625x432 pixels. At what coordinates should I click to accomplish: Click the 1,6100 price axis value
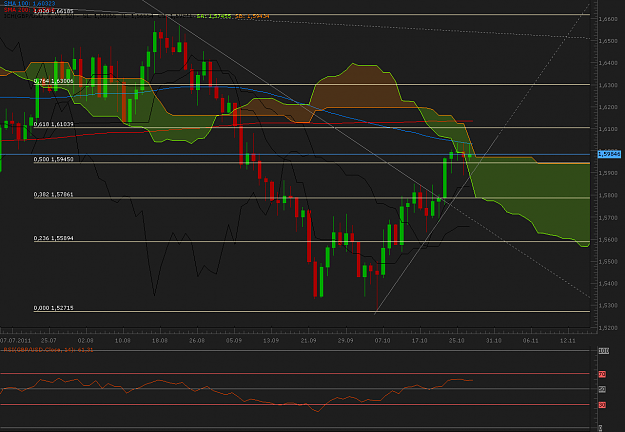tap(608, 129)
